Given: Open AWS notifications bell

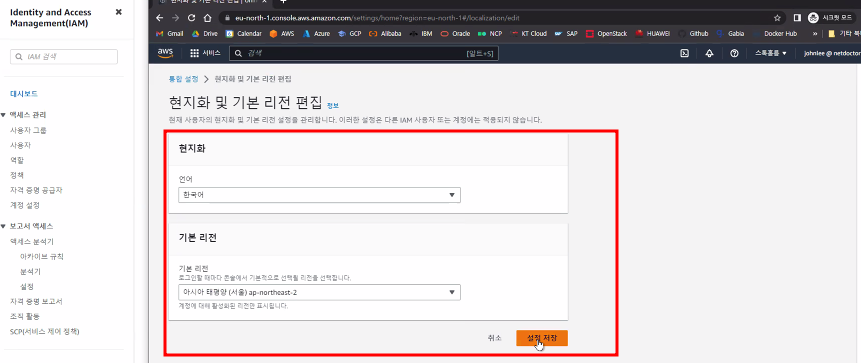Looking at the screenshot, I should click(709, 53).
